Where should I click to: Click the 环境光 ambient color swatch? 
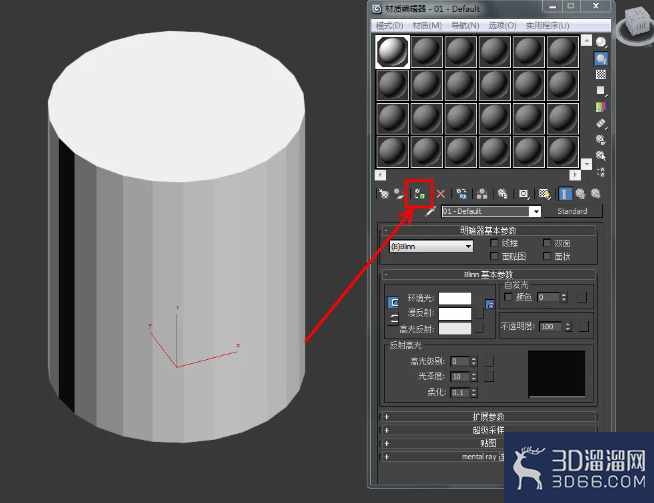[455, 298]
